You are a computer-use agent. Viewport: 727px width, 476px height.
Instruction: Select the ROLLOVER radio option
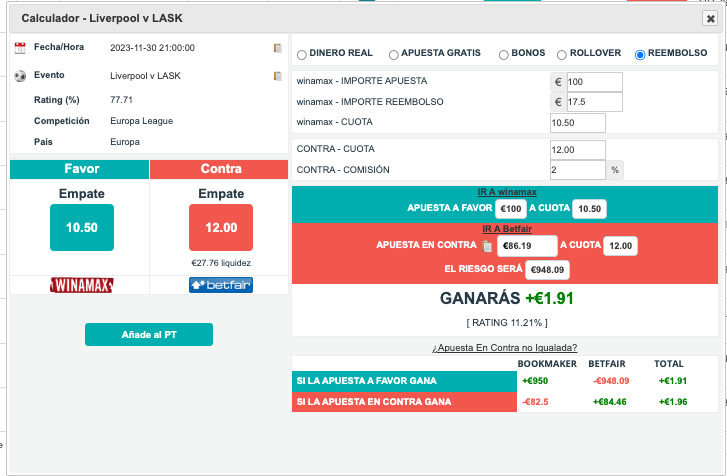coord(561,55)
